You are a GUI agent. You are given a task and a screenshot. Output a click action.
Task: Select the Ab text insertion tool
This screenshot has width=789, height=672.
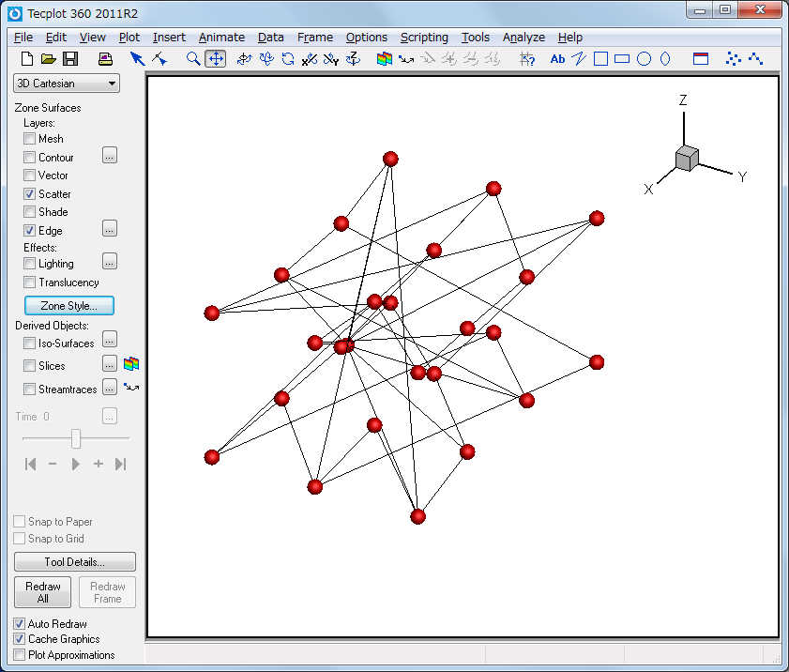[557, 59]
